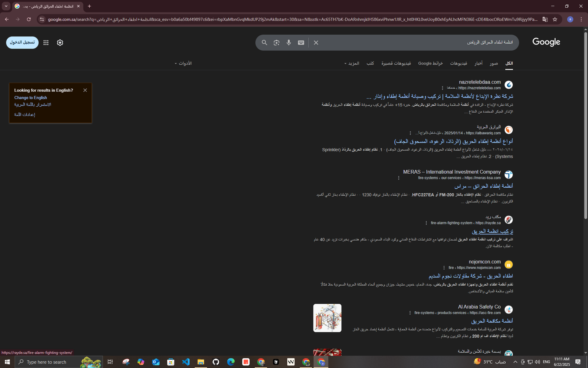Select the الكل (All) results tab

click(509, 63)
